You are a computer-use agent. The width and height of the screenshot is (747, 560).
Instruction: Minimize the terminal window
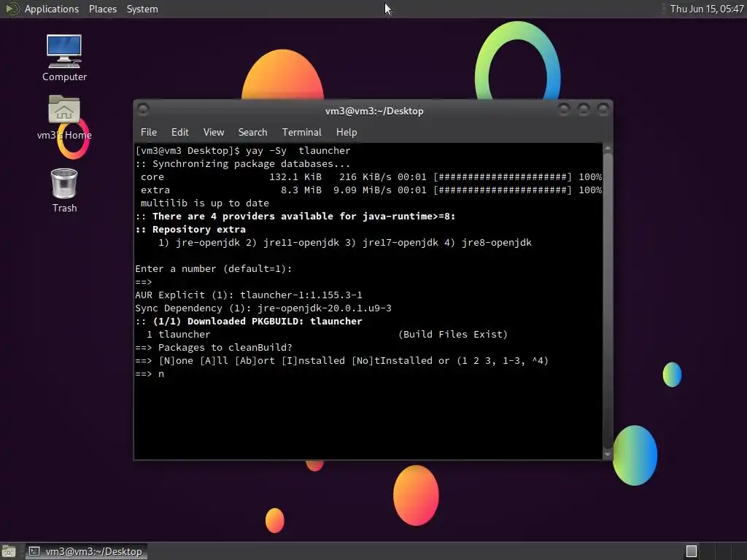[x=564, y=109]
